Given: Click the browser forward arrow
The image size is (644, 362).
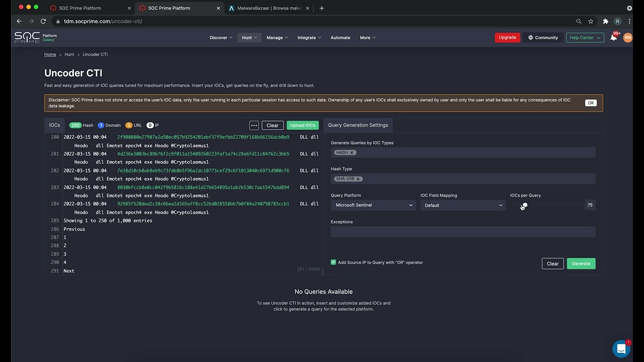Looking at the screenshot, I should tap(31, 21).
